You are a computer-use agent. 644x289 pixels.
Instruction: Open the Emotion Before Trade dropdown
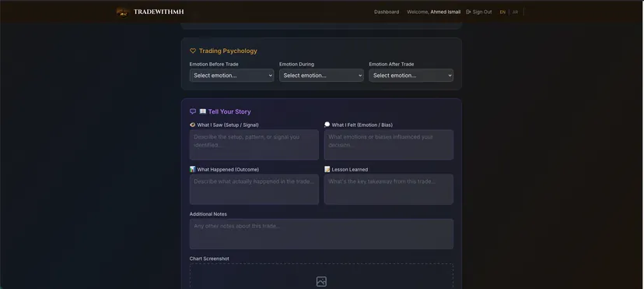(232, 76)
